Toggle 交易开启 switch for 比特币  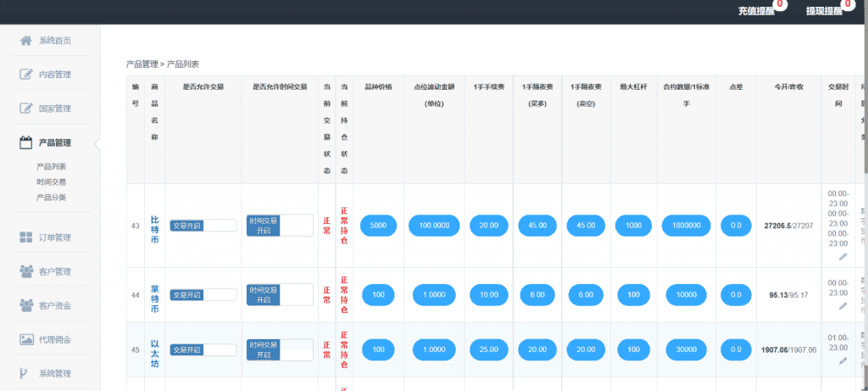pyautogui.click(x=203, y=226)
